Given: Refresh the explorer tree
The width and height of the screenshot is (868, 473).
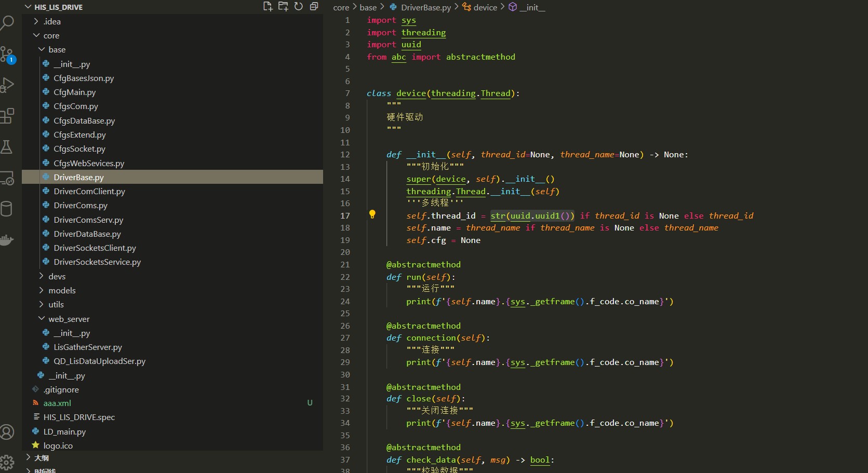Looking at the screenshot, I should point(299,7).
